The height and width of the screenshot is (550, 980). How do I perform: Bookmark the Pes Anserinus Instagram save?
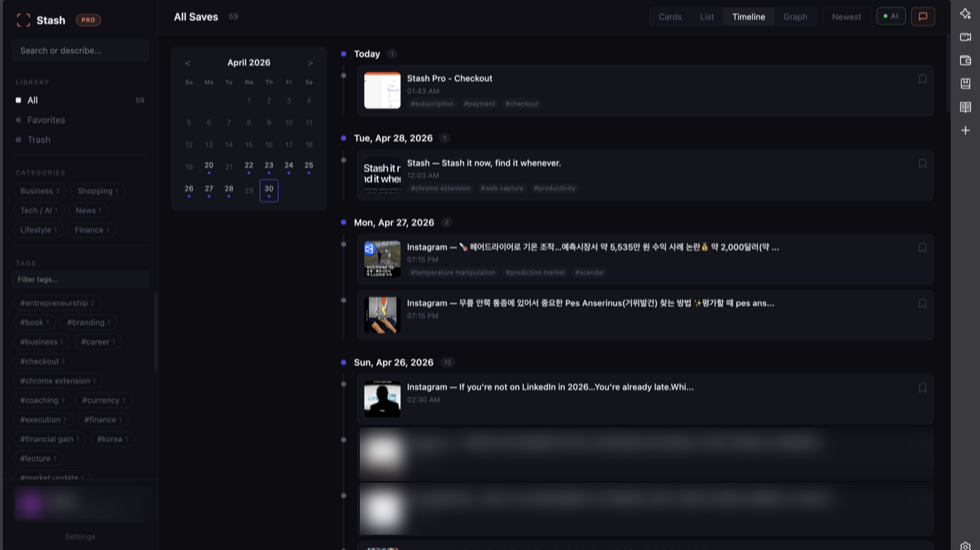923,303
